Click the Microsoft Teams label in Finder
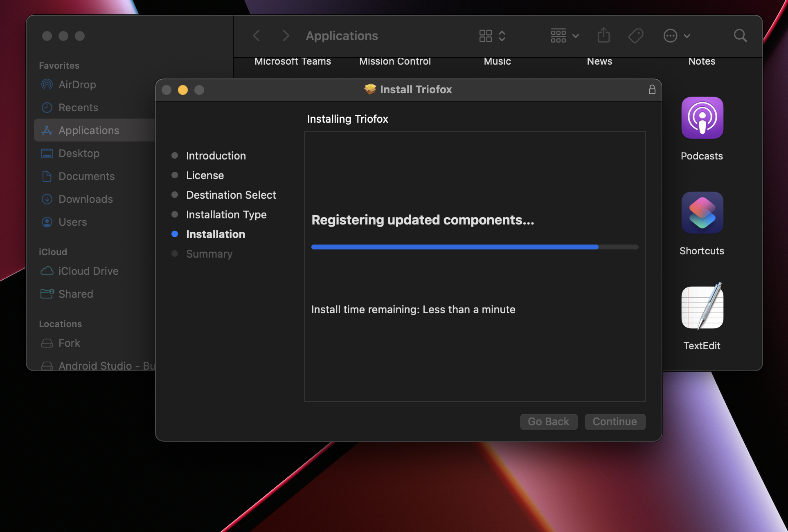788x532 pixels. (x=293, y=61)
